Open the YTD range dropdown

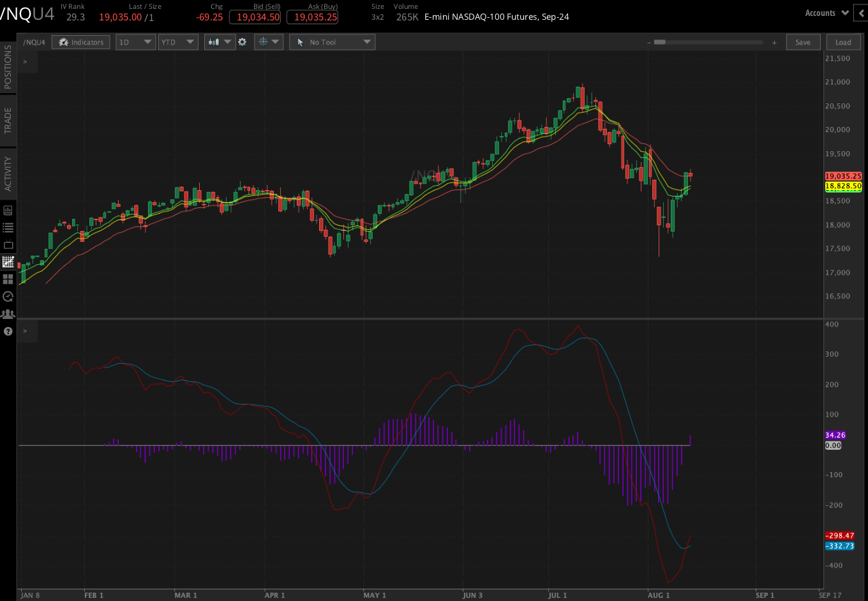(178, 41)
